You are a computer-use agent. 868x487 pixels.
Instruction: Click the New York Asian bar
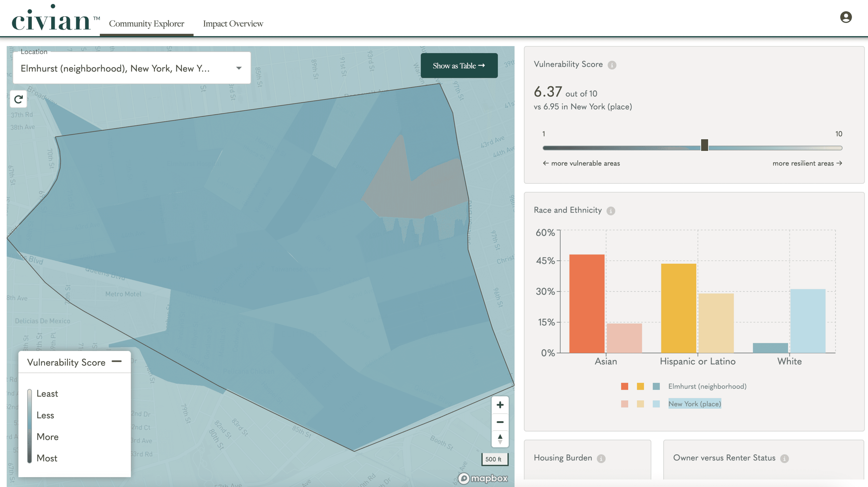coord(624,338)
